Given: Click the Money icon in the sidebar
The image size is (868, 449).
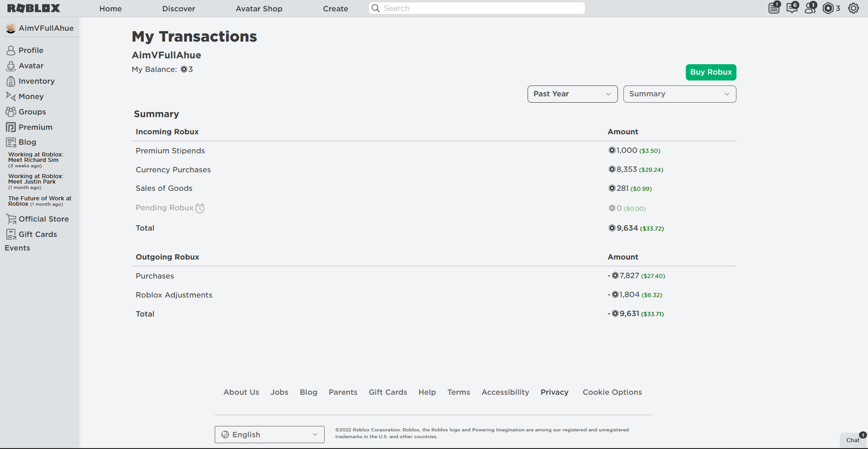Looking at the screenshot, I should (x=11, y=96).
